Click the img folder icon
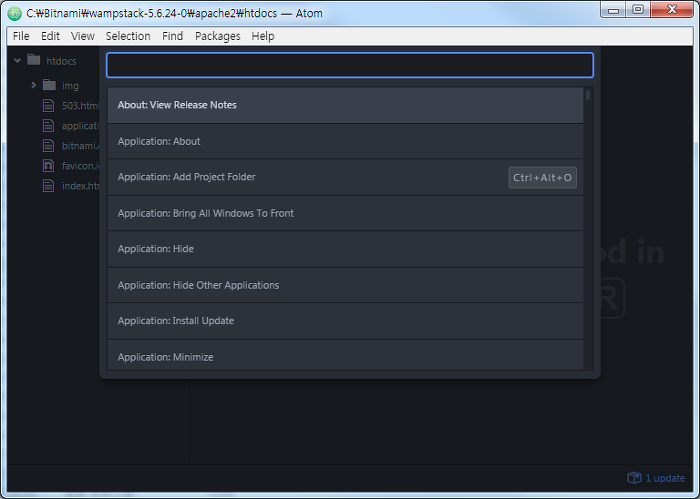Viewport: 700px width, 499px height. (x=49, y=84)
